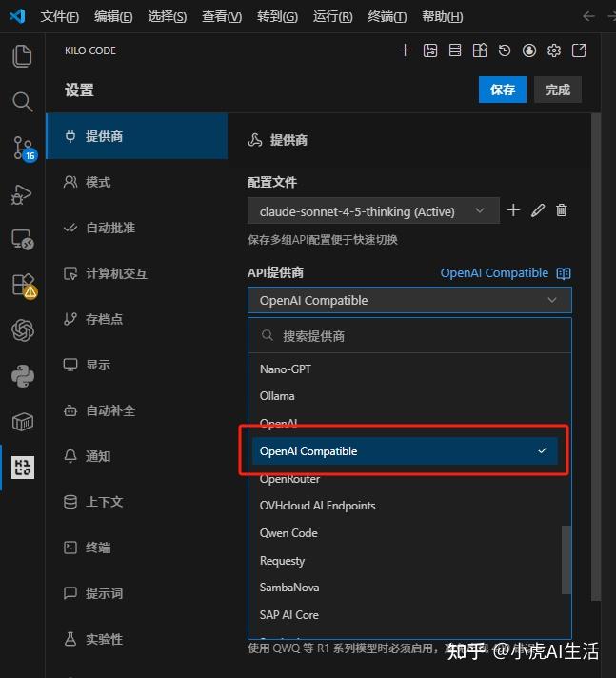Screen dimensions: 616x678
Task: Delete the profile with trash icon
Action: (562, 210)
